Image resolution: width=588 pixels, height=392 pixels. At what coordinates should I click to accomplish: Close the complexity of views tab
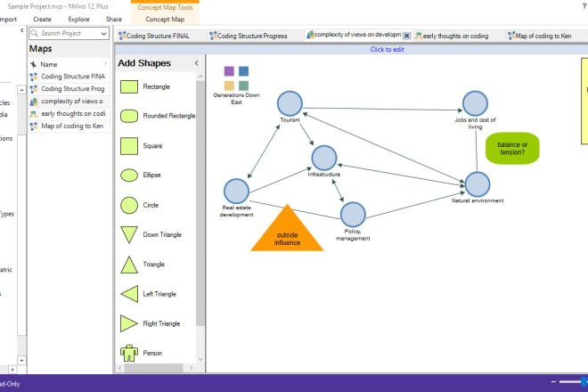pyautogui.click(x=406, y=36)
